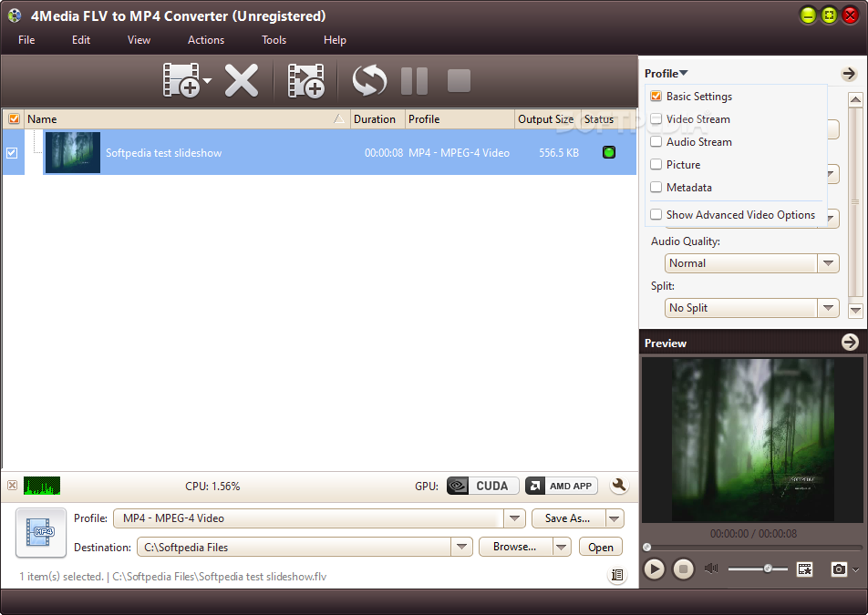Check the Metadata option
Screen dimensions: 868x615
click(656, 187)
